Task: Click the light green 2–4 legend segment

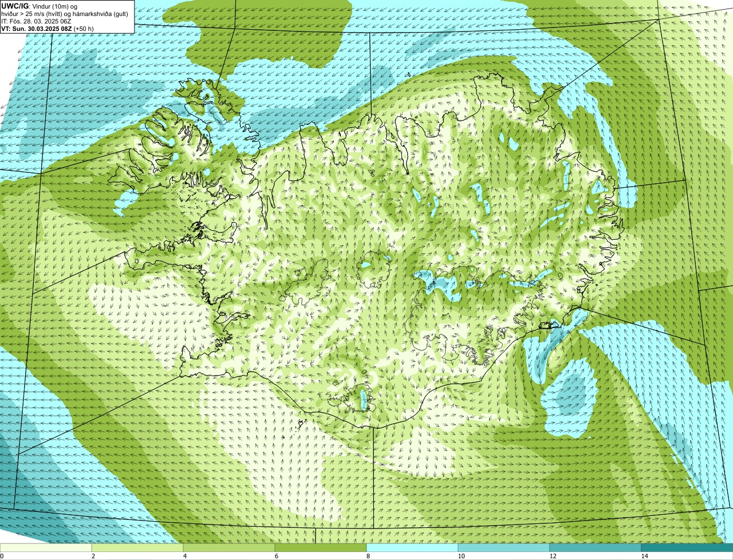Action: click(x=137, y=548)
